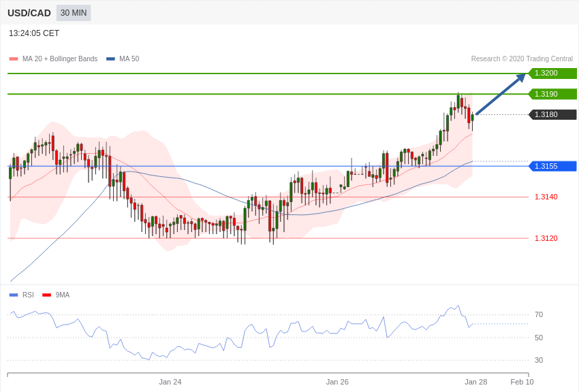Screen dimensions: 579x392
Task: Click the RSI legend label
Action: pos(28,295)
